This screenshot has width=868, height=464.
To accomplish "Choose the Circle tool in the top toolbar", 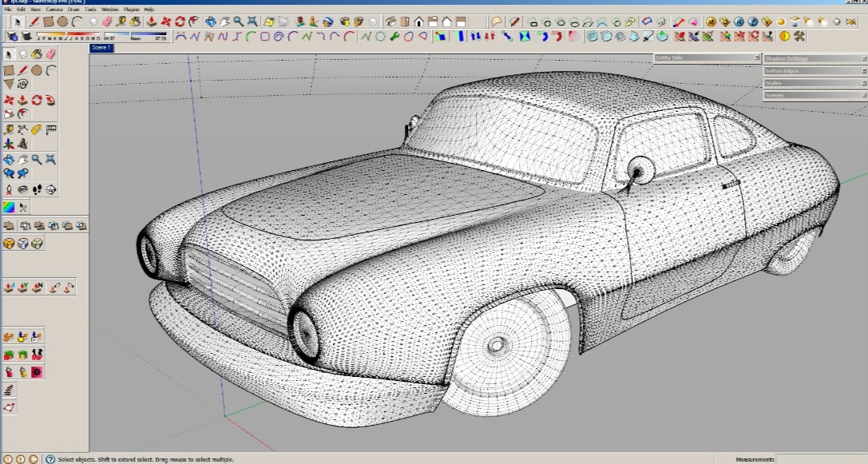I will tap(62, 22).
